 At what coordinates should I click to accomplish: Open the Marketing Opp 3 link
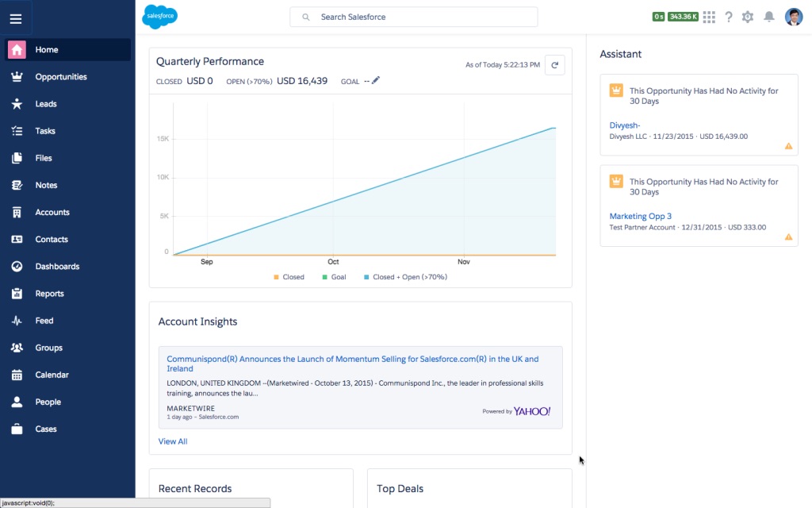coord(641,216)
